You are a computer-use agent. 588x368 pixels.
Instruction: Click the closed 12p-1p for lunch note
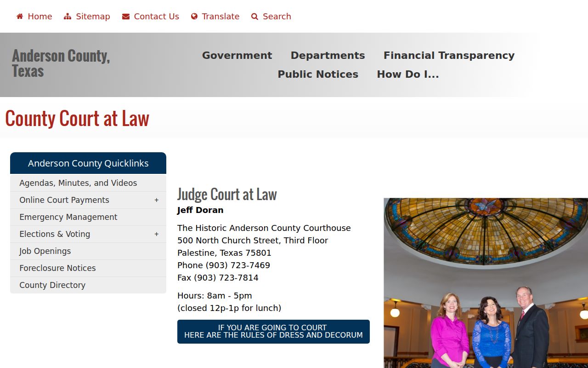click(x=229, y=308)
